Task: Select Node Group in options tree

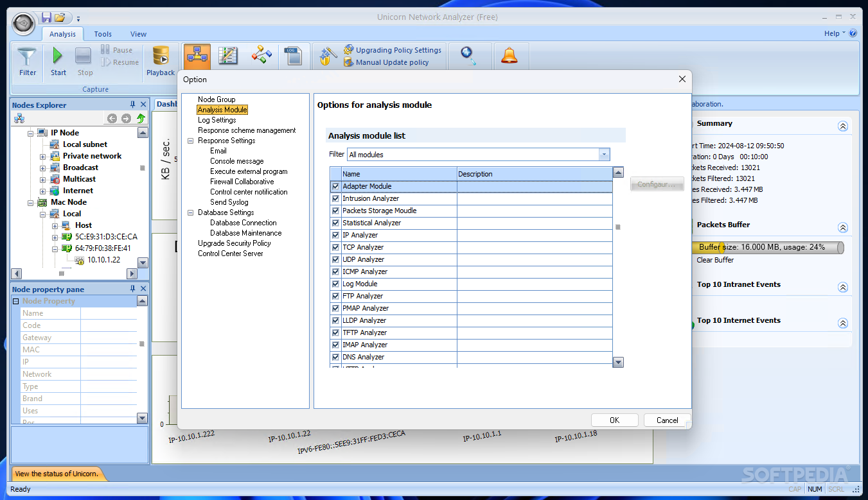Action: coord(217,99)
